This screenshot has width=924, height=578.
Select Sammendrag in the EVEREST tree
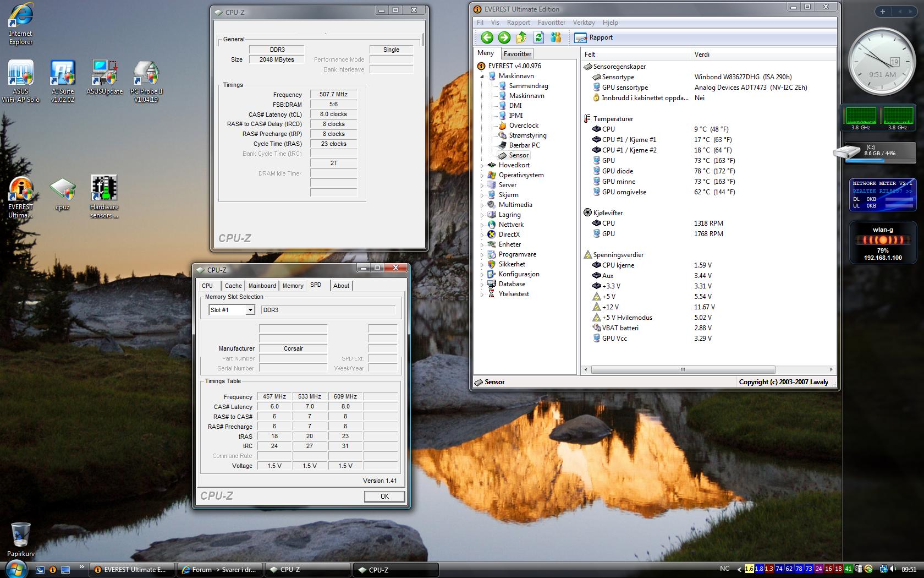[523, 86]
